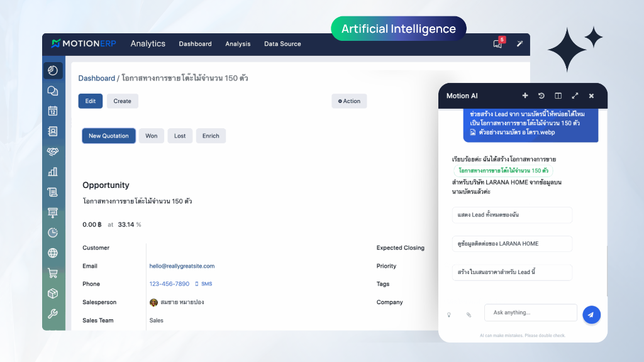
Task: Open the calendar sidebar icon
Action: click(x=53, y=111)
